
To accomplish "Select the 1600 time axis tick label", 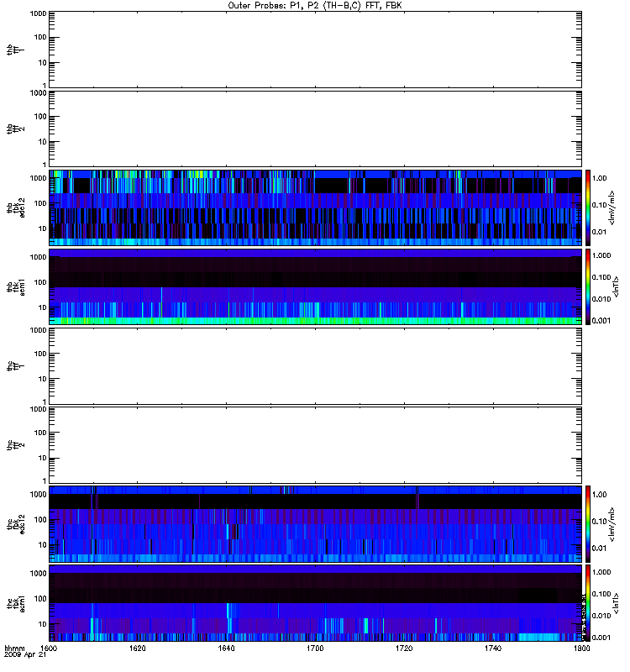I will tap(50, 649).
